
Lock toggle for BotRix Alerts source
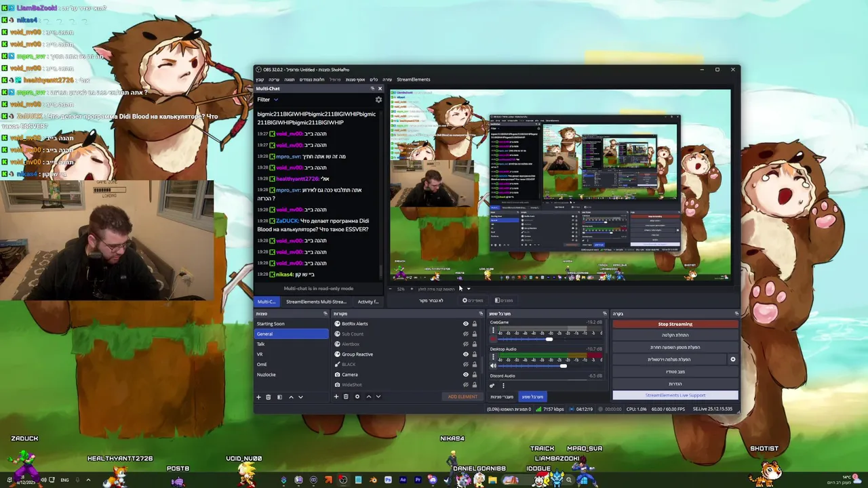point(475,324)
